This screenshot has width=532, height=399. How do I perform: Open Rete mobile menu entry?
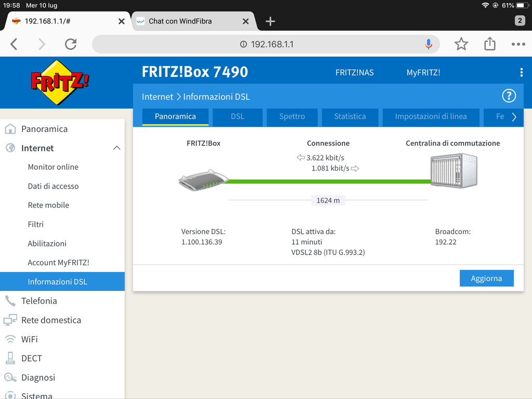pyautogui.click(x=48, y=205)
